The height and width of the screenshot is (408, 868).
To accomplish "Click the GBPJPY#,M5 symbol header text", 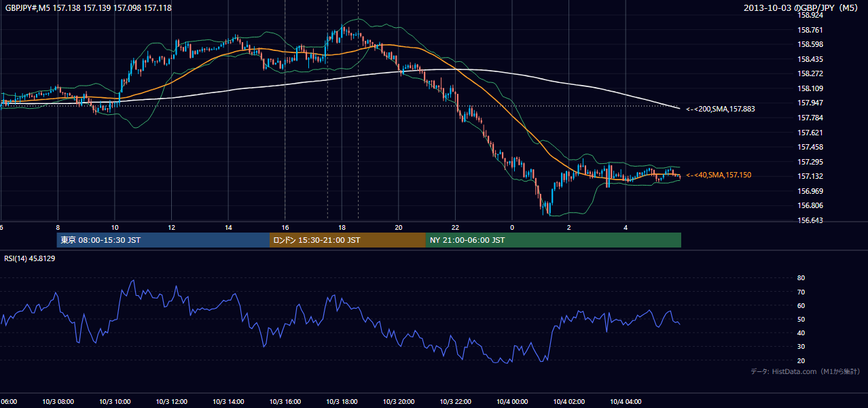I will (x=88, y=7).
